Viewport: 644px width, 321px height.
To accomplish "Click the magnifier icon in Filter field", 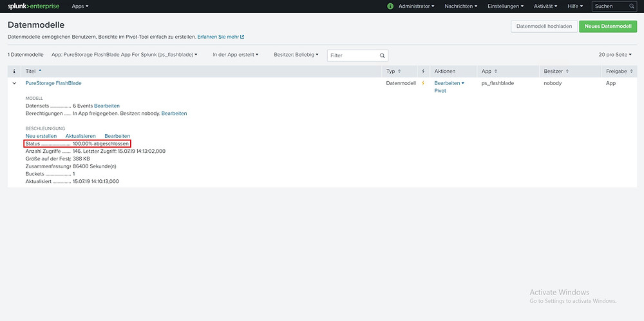I will tap(382, 55).
